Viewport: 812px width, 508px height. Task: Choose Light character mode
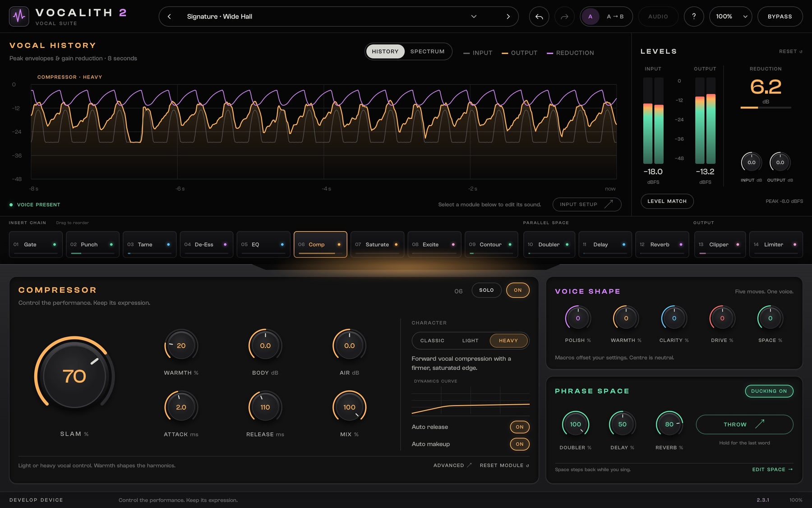tap(470, 340)
